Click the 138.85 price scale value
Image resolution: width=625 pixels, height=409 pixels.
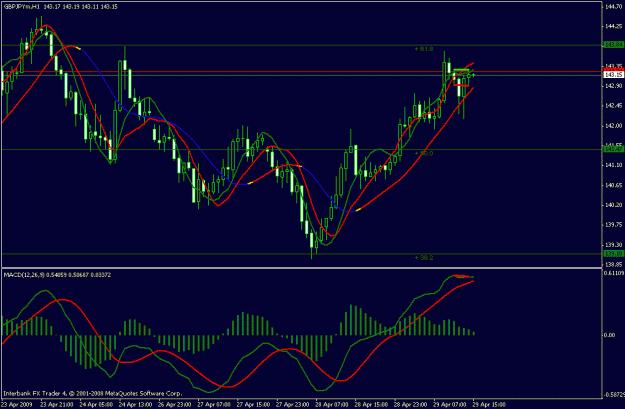pos(614,264)
